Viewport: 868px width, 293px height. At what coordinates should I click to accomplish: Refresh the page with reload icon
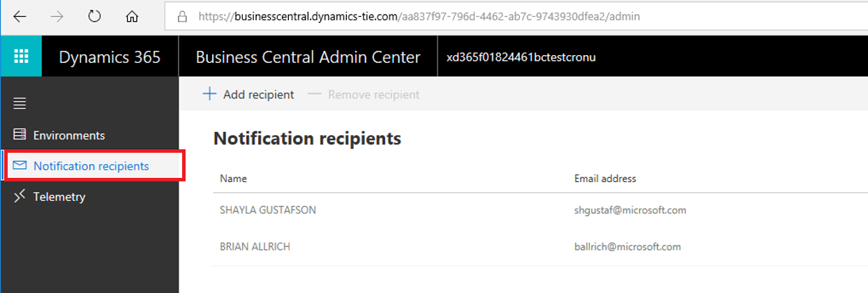pyautogui.click(x=94, y=16)
